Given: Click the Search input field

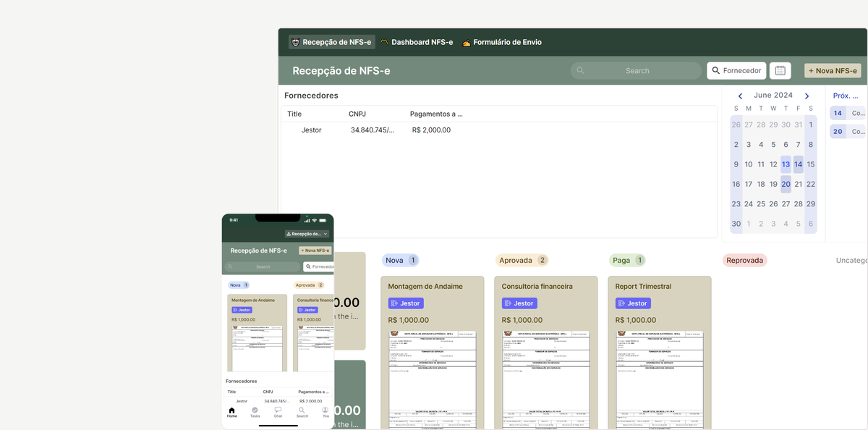Looking at the screenshot, I should click(x=637, y=70).
